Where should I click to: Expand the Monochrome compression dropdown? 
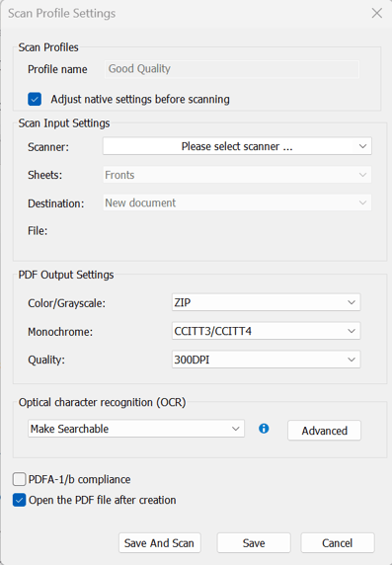point(266,331)
